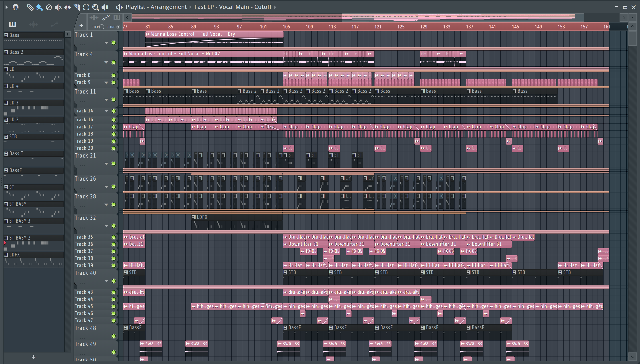Show automation clips in the picker panel
640x364 pixels.
tap(54, 24)
